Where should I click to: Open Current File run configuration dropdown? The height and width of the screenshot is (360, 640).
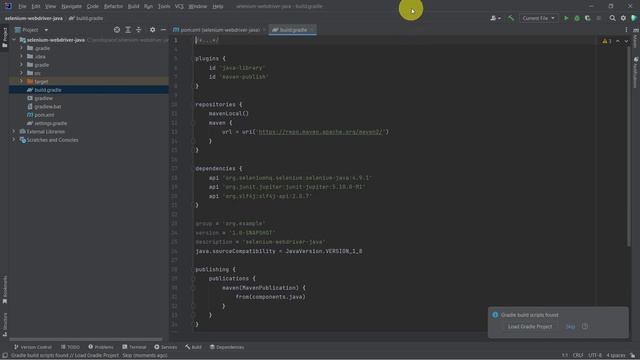click(538, 18)
